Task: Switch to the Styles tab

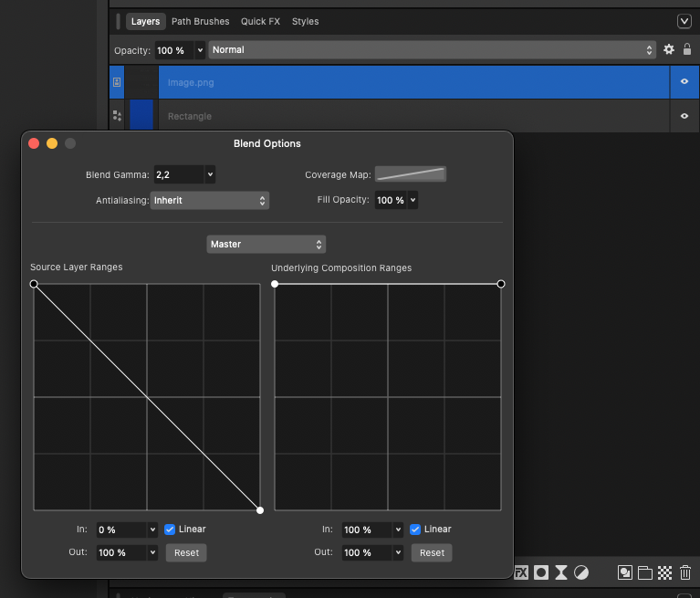Action: [305, 21]
